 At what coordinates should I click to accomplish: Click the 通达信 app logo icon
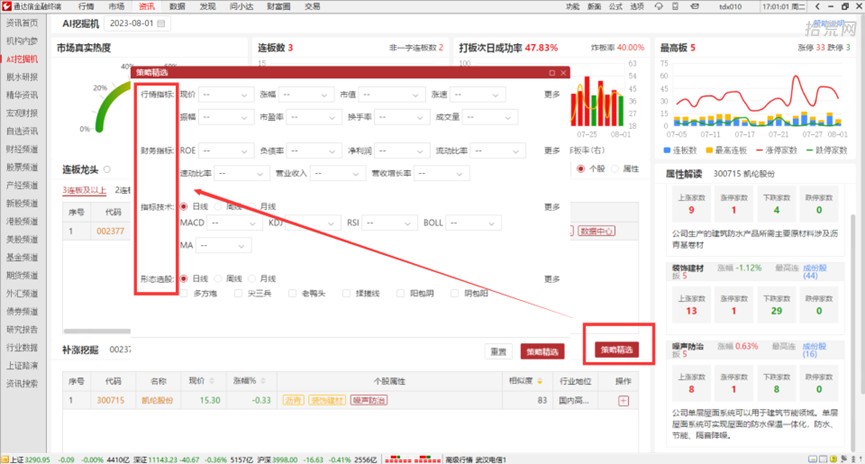7,6
